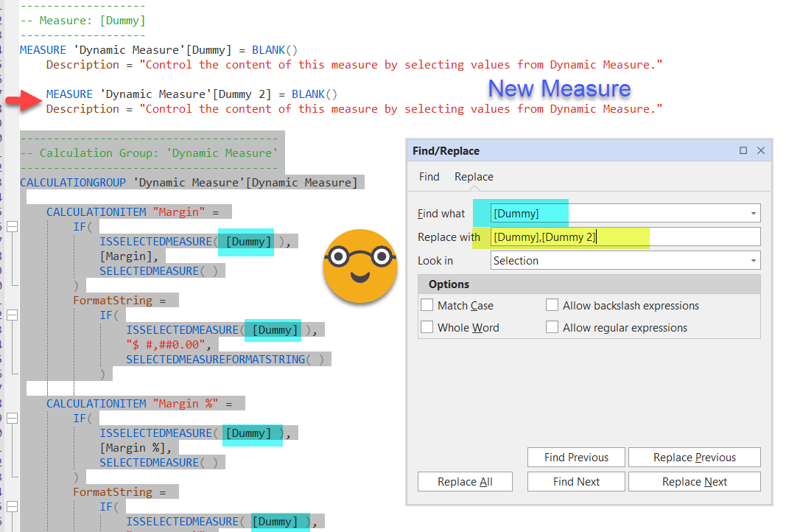Expand the Look in Selection dropdown
Viewport: 786px width, 532px height.
point(753,261)
